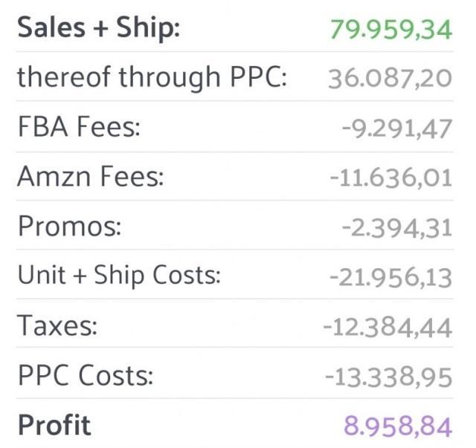Click the Amzn Fees row
The width and height of the screenshot is (476, 448).
tap(235, 177)
